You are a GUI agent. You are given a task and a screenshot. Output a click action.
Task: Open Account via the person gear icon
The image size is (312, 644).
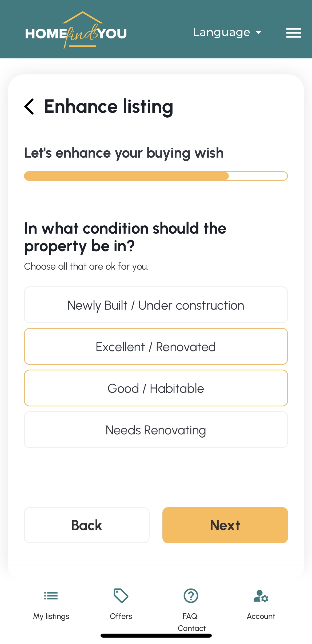261,596
